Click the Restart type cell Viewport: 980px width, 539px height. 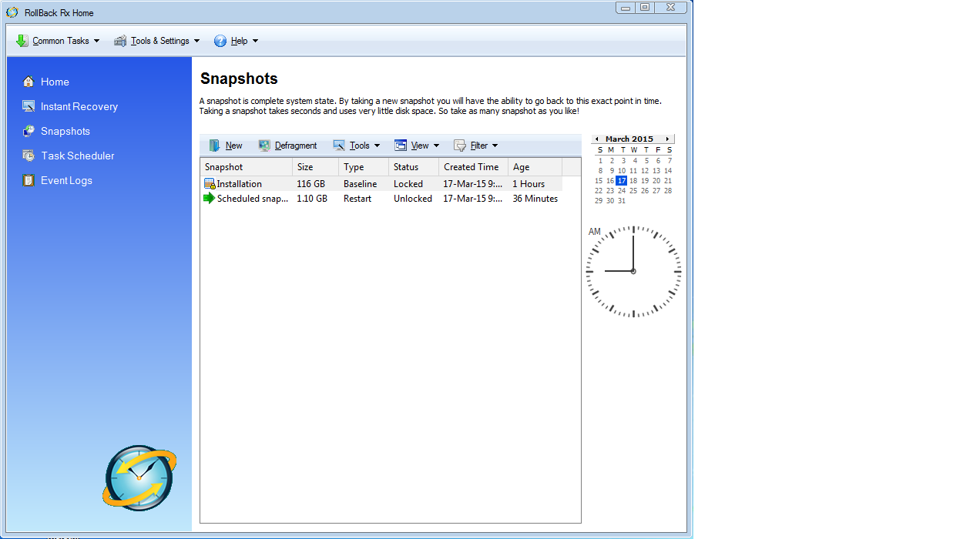[x=357, y=199]
